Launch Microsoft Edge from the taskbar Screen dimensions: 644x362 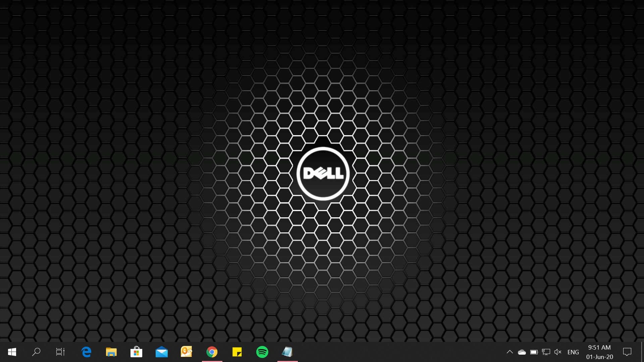point(86,352)
